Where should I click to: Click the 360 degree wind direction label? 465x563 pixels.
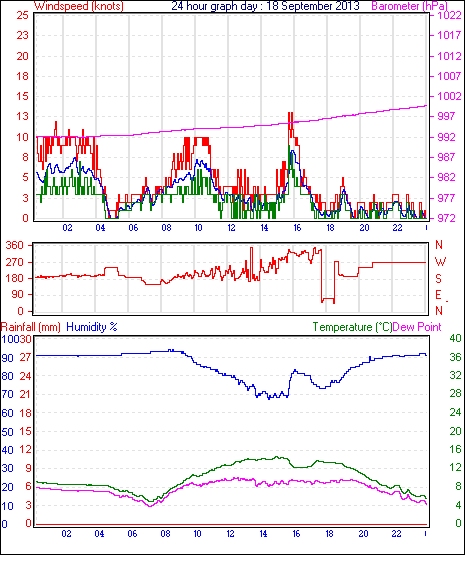(x=14, y=246)
